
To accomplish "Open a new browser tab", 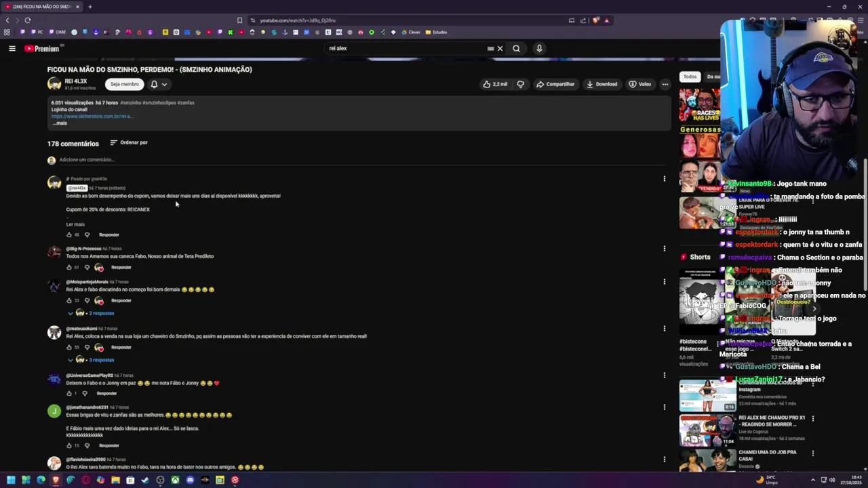I will [x=90, y=7].
